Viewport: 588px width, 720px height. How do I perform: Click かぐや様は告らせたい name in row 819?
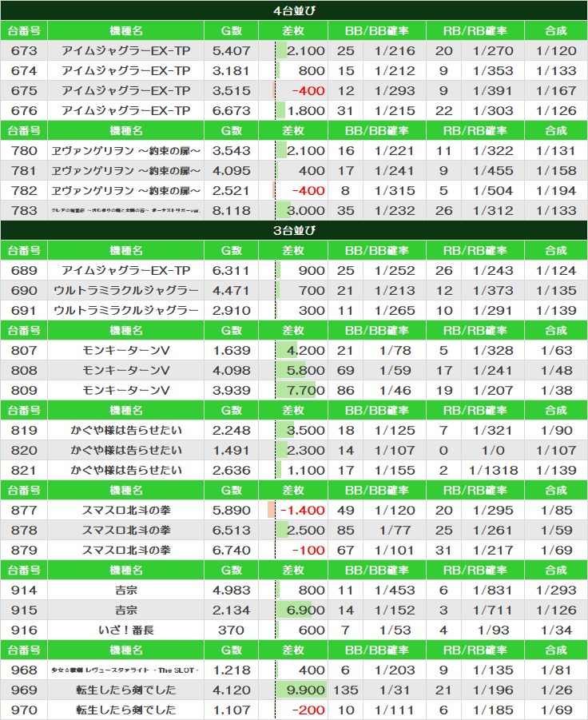[125, 430]
